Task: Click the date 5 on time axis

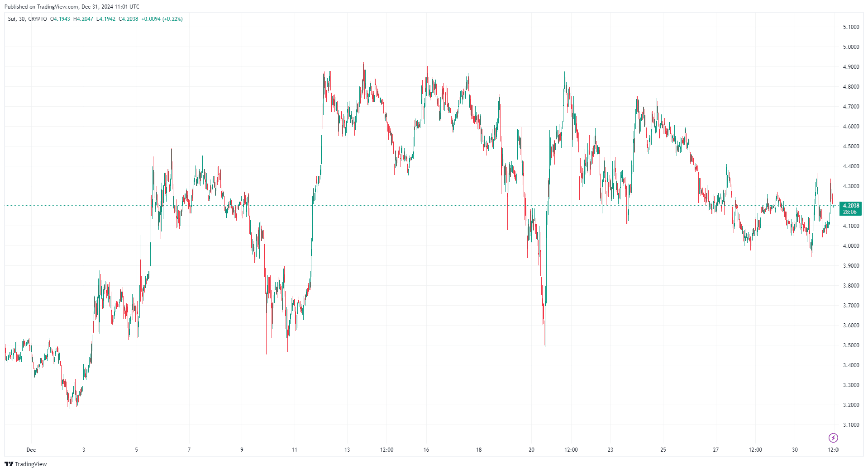Action: point(136,450)
